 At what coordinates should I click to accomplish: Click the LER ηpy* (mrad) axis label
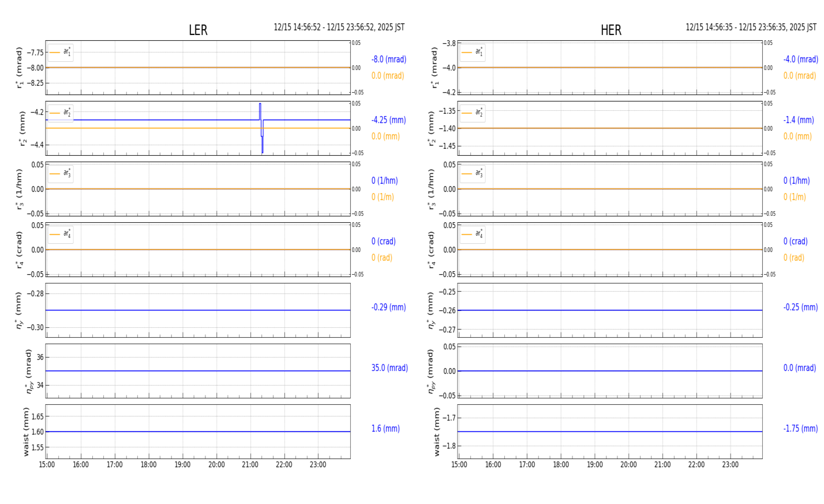click(x=28, y=371)
